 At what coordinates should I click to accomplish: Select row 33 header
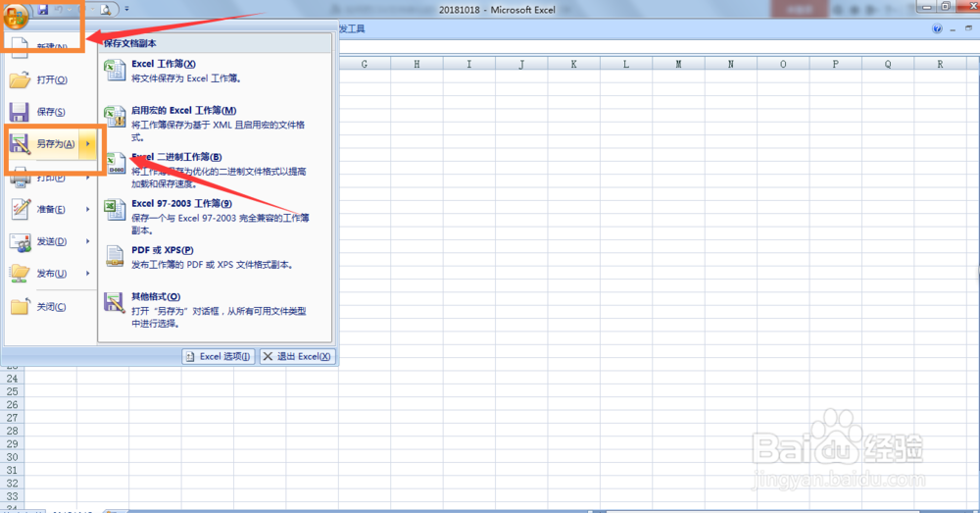12,496
